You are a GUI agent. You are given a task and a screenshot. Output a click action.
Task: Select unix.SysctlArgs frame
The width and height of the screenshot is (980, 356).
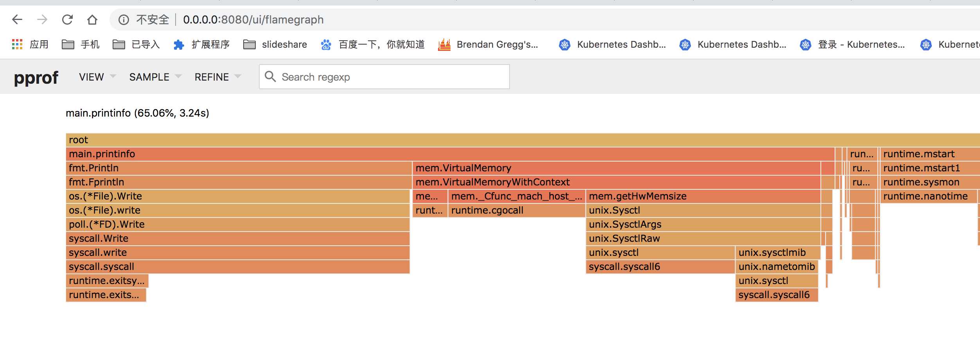(x=703, y=224)
